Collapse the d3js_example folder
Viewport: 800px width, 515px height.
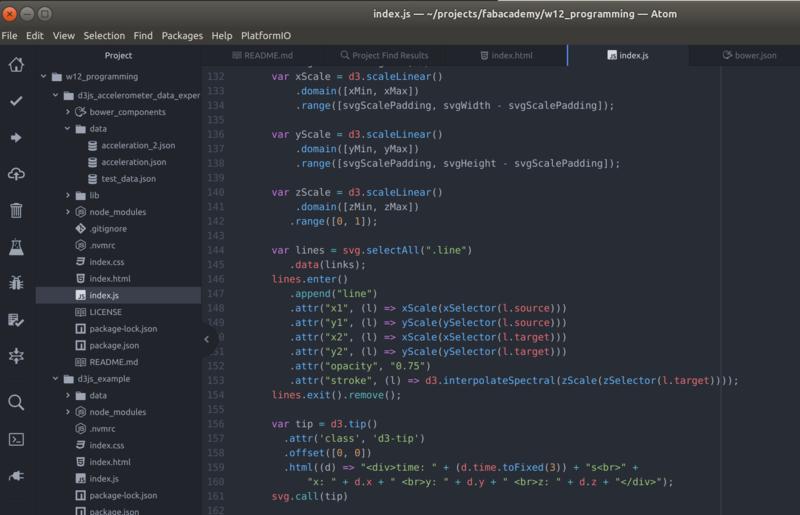(x=55, y=379)
